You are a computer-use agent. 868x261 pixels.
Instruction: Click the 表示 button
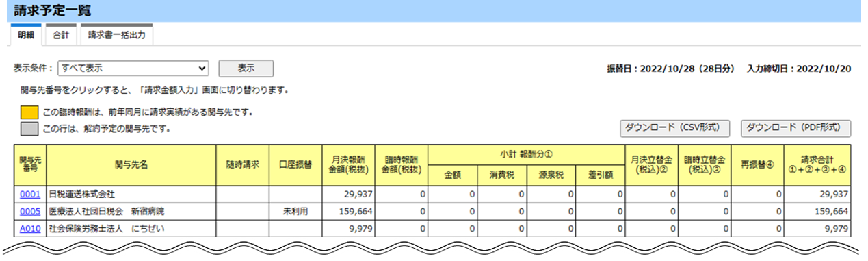point(246,68)
